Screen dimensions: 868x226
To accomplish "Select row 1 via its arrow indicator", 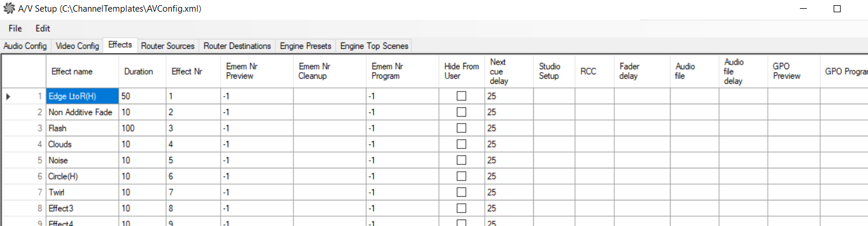I will click(8, 97).
